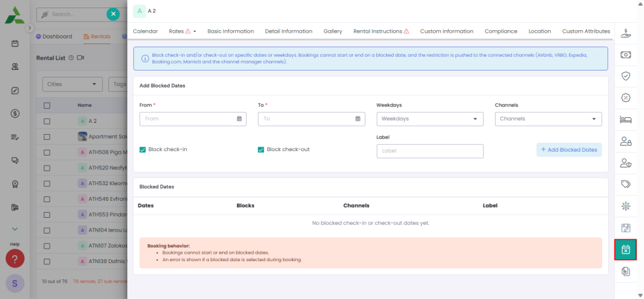The width and height of the screenshot is (644, 299).
Task: Uncheck the Block check-in checkbox
Action: pos(143,150)
